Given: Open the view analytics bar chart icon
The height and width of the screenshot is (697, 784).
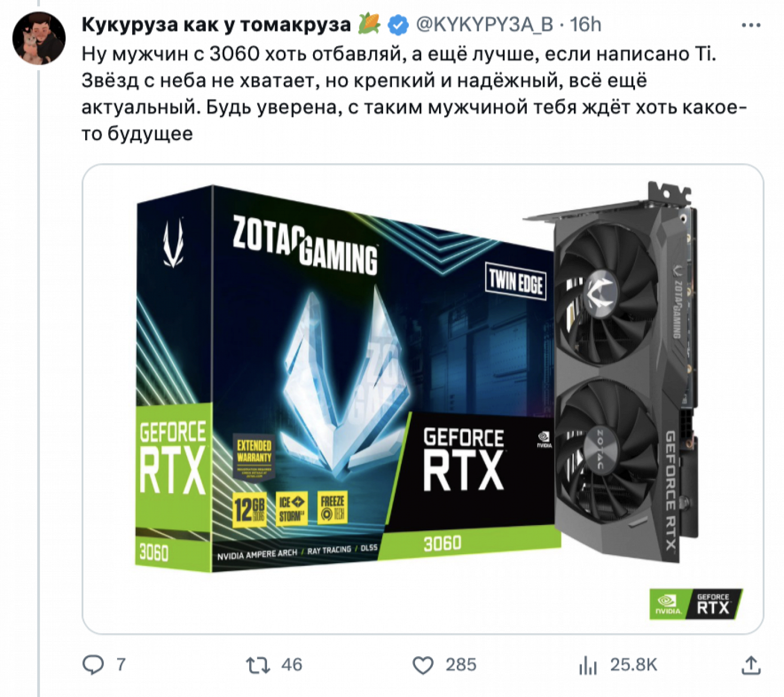Looking at the screenshot, I should tap(588, 665).
